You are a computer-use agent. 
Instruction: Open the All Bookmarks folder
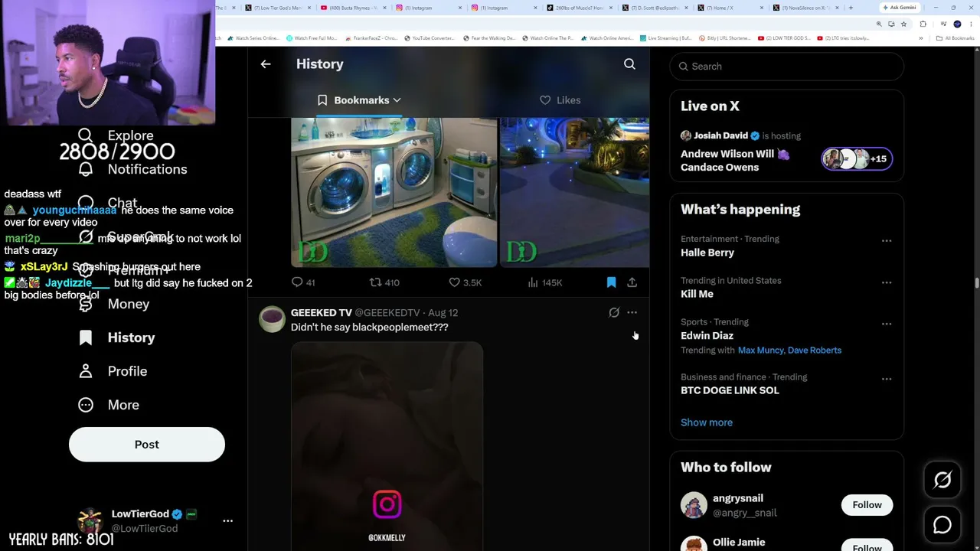pyautogui.click(x=955, y=37)
